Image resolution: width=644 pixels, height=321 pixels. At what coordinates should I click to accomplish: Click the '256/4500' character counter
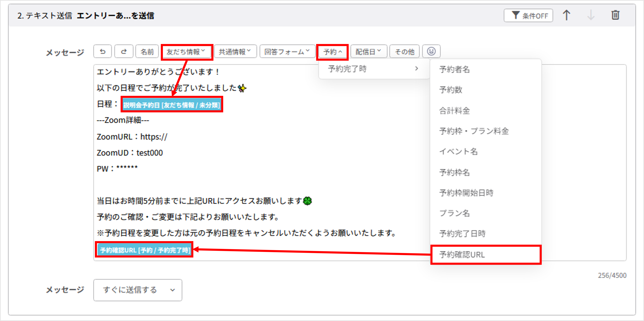(x=612, y=275)
